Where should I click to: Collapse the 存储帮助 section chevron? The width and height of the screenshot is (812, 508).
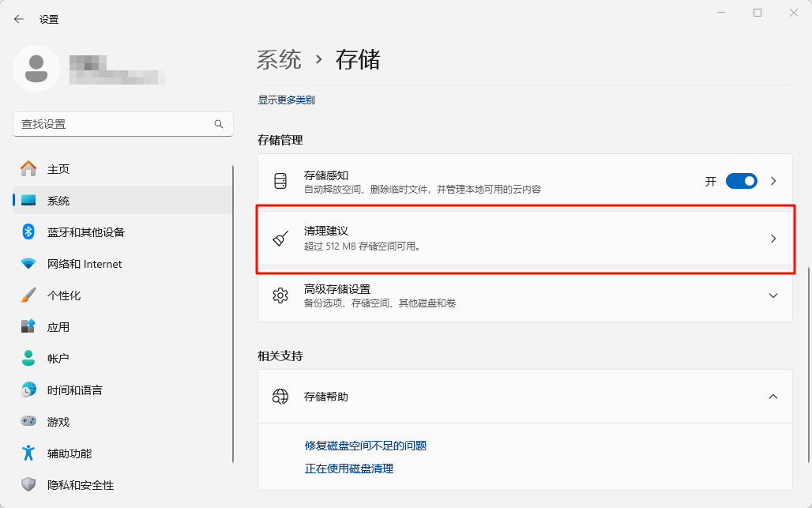click(x=773, y=397)
